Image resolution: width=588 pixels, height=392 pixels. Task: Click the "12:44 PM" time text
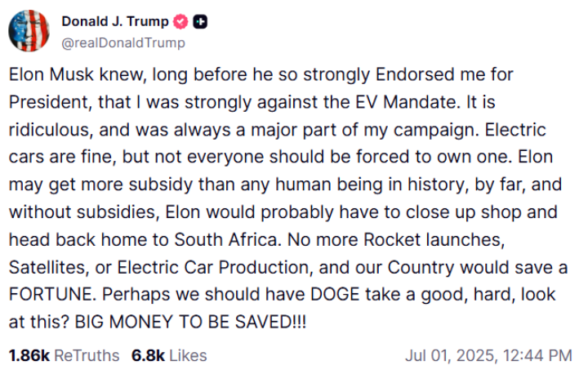pos(537,355)
